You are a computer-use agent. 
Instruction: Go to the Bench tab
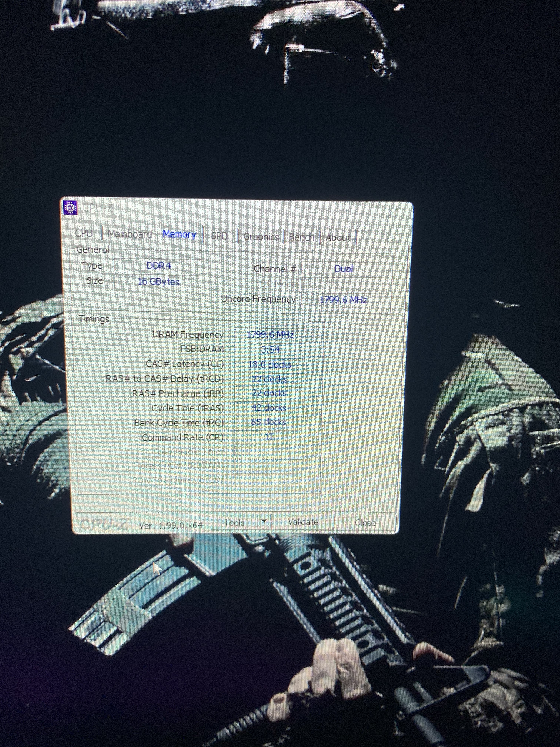pos(301,237)
